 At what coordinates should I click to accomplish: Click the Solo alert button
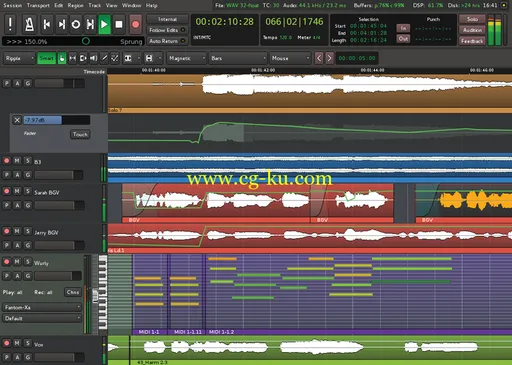[472, 19]
